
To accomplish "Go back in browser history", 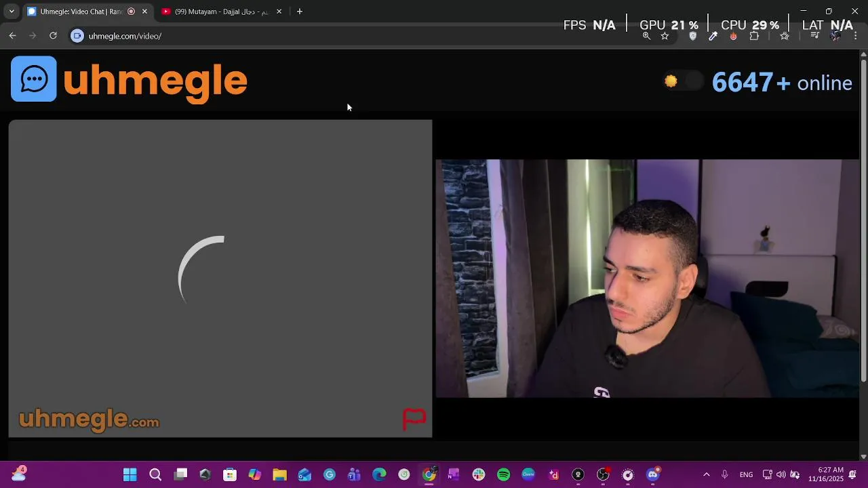I will (x=12, y=36).
